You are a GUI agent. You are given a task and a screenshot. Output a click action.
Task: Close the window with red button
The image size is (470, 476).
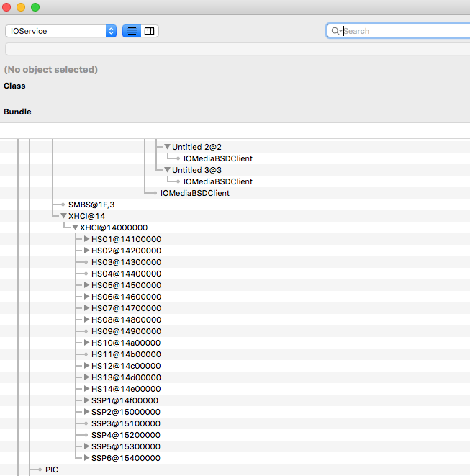(x=6, y=7)
